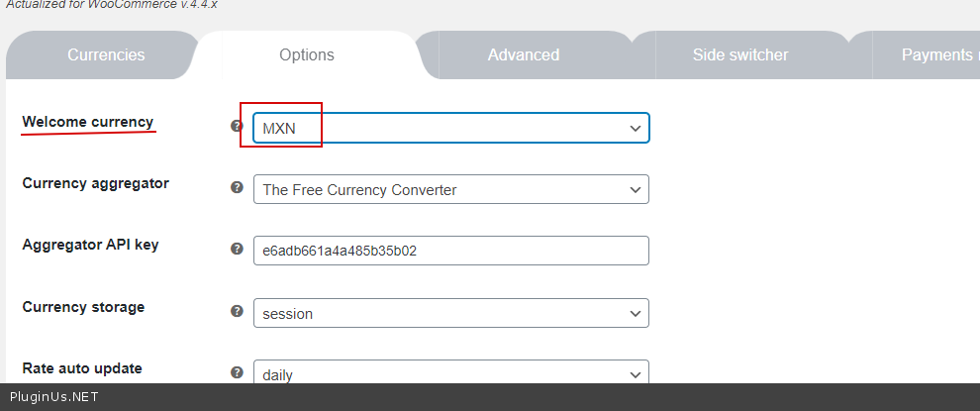Click the Aggregator API key help icon
The height and width of the screenshot is (411, 980).
237,249
